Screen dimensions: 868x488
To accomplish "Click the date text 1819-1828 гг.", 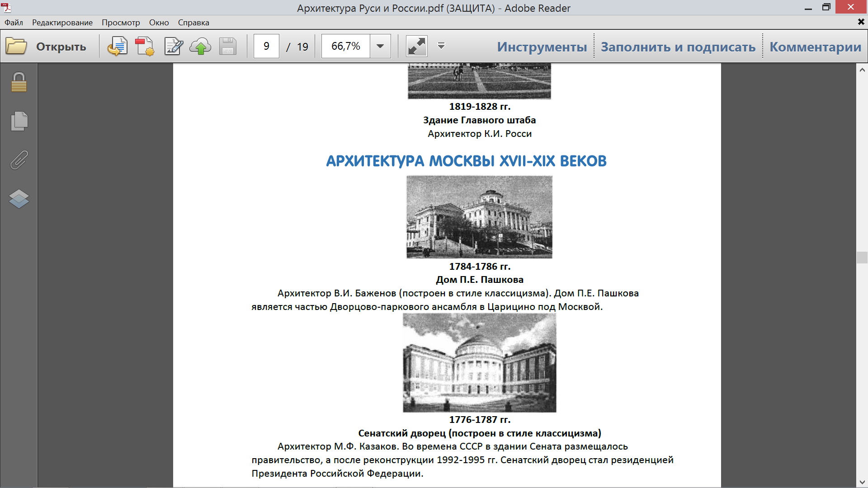I will (480, 107).
